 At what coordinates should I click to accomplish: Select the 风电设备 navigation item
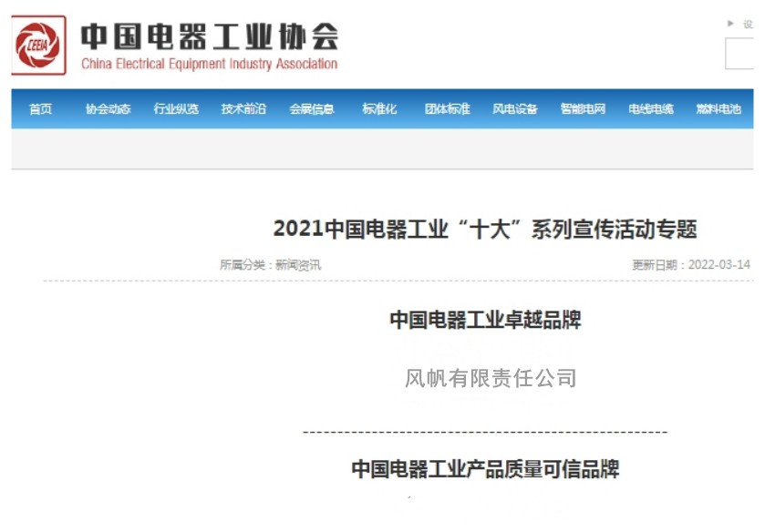pos(515,108)
